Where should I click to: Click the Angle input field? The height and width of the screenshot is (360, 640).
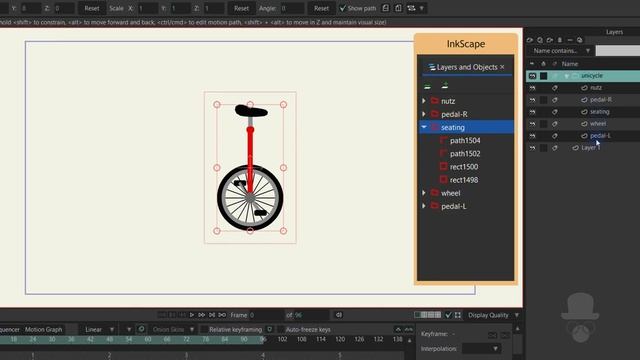[292, 8]
